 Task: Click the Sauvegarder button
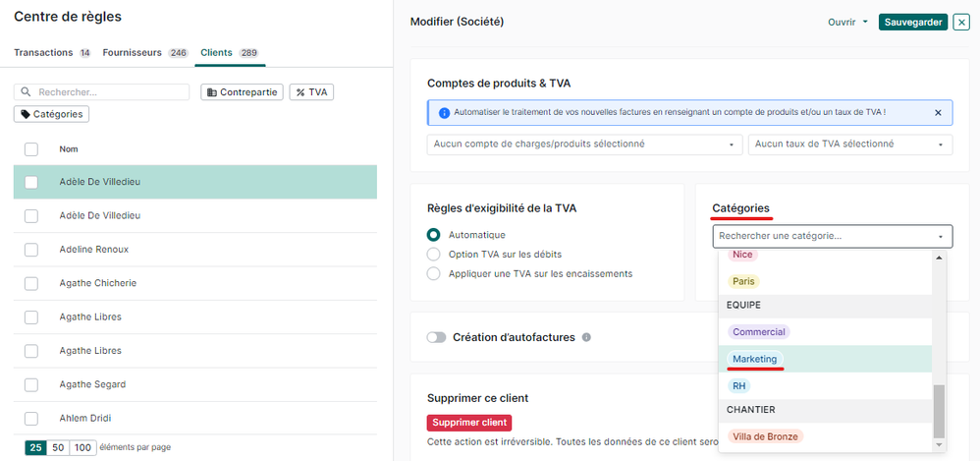[912, 22]
